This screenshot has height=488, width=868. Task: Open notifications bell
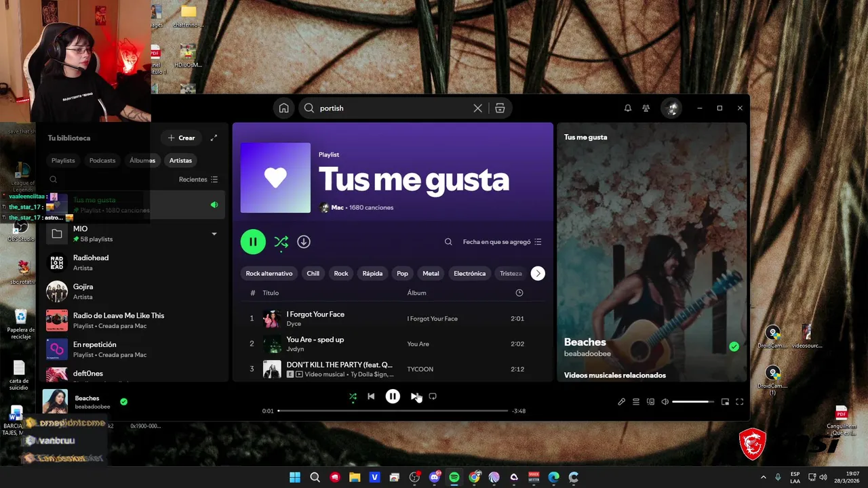click(627, 108)
